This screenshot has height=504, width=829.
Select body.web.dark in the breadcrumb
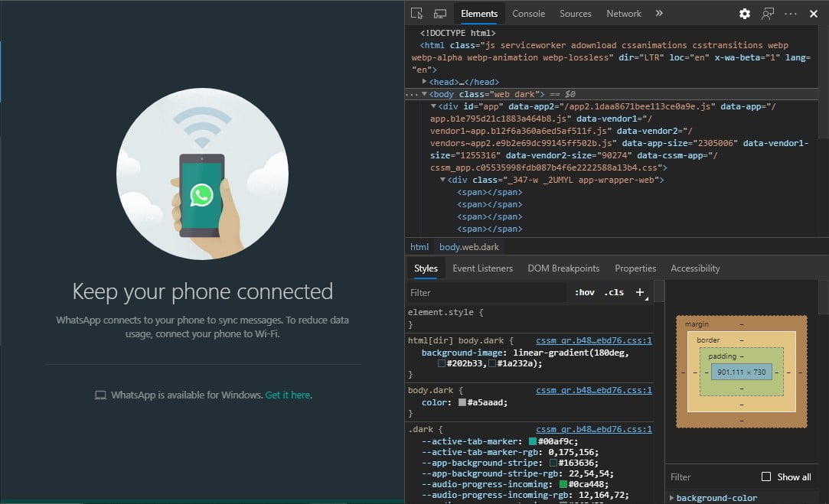click(x=469, y=247)
